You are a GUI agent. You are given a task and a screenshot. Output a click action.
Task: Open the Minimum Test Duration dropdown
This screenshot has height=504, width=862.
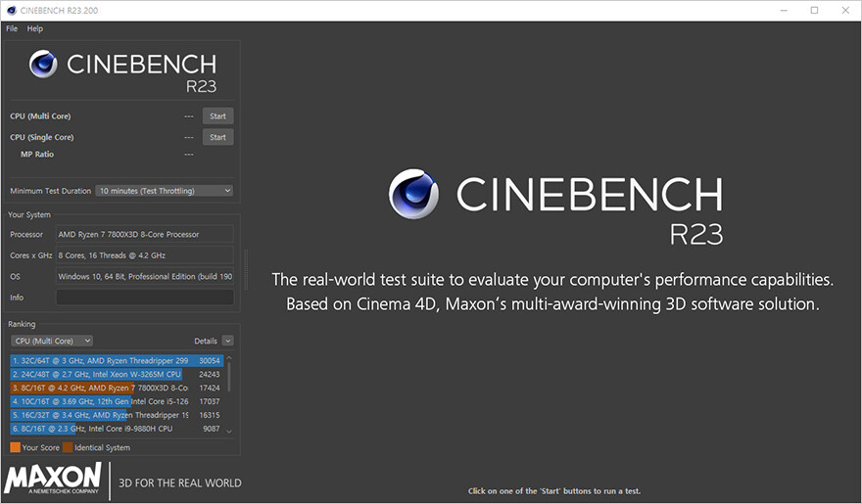coord(164,191)
